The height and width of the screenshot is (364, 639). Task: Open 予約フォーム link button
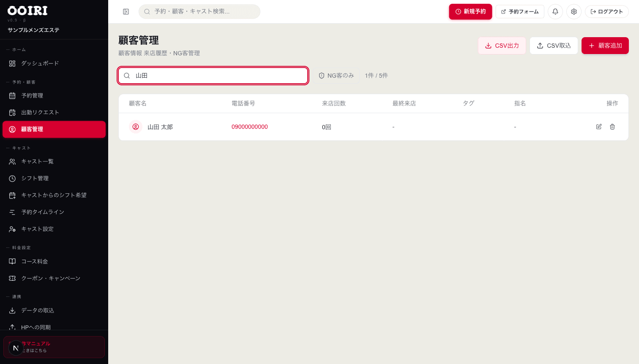[x=520, y=12]
